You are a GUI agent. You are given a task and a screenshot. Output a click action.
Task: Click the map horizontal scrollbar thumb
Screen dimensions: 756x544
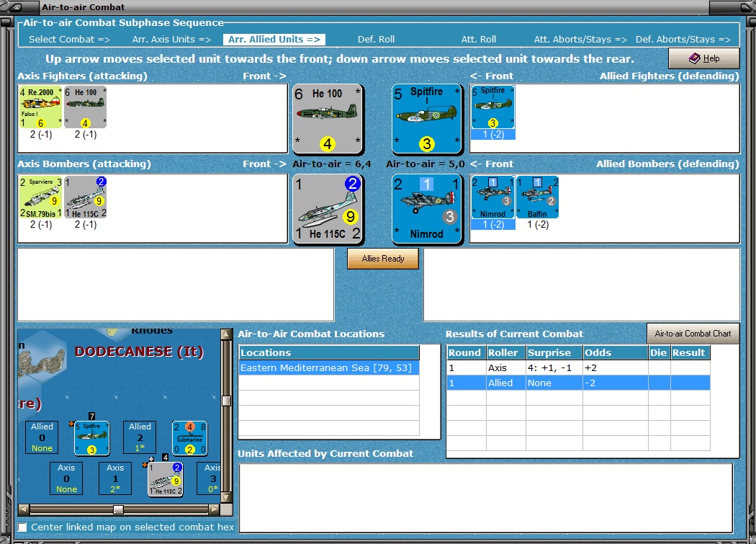pyautogui.click(x=118, y=509)
